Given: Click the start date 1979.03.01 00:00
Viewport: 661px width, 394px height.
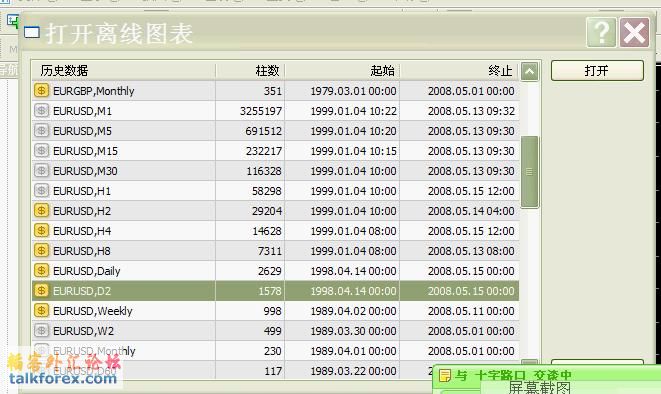Looking at the screenshot, I should point(353,91).
